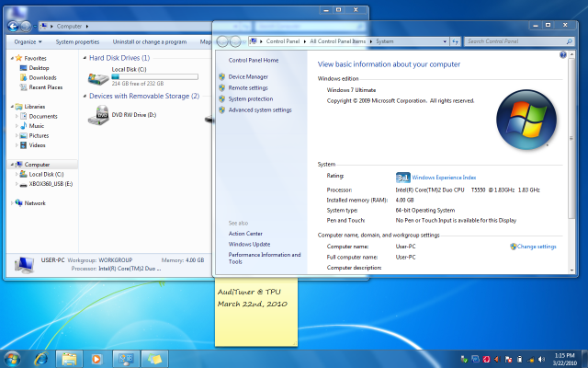Collapse the Libraries tree group
Image resolution: width=588 pixels, height=368 pixels.
[12, 107]
